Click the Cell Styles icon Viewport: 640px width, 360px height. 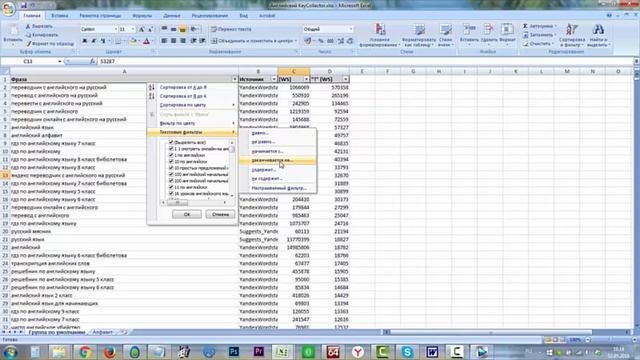tap(445, 30)
